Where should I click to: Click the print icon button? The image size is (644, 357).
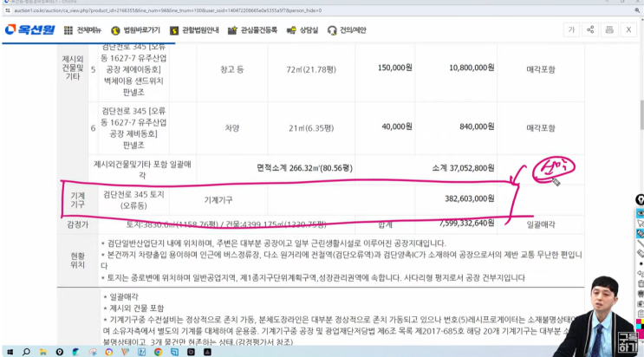pos(609,29)
